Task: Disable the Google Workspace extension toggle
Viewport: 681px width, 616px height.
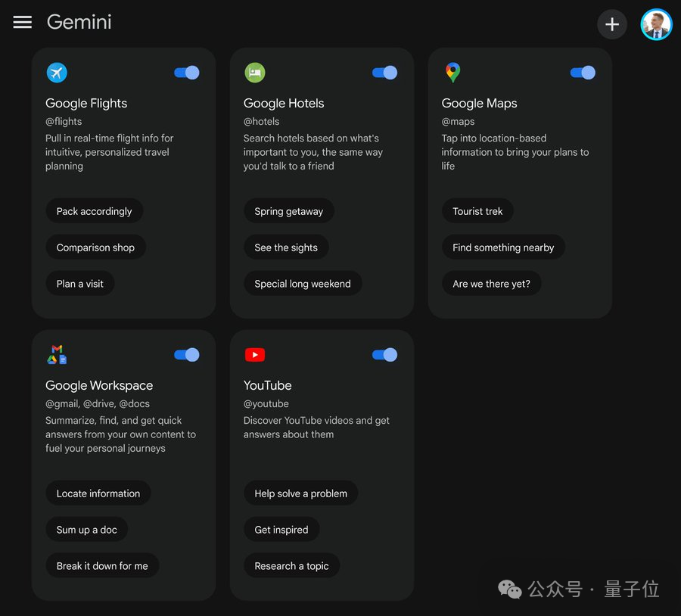Action: [x=187, y=354]
